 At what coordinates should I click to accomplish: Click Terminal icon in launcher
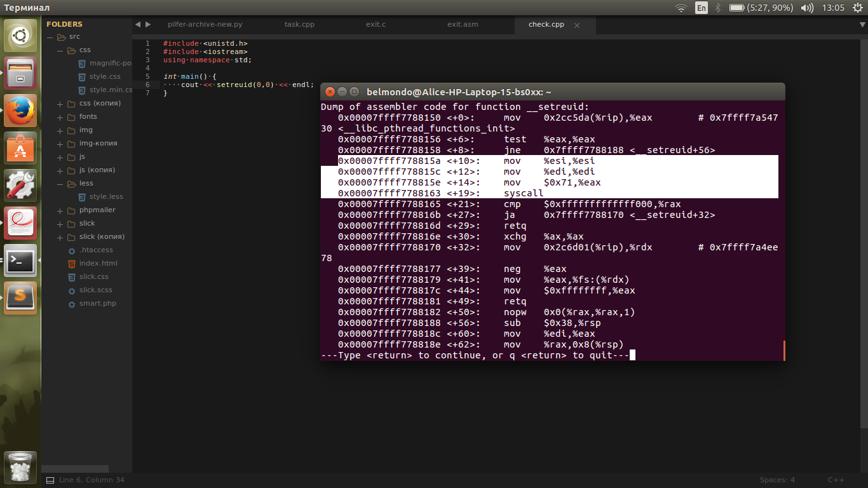coord(20,261)
